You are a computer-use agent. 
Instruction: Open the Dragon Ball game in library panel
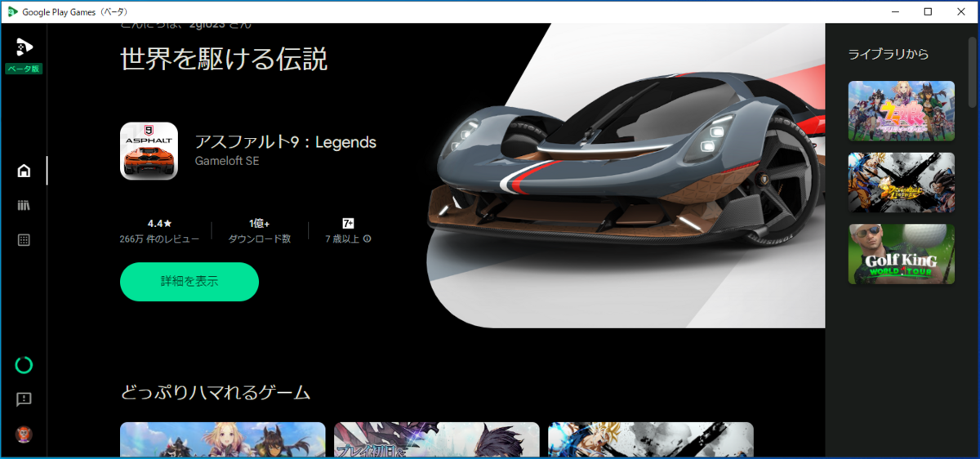902,183
